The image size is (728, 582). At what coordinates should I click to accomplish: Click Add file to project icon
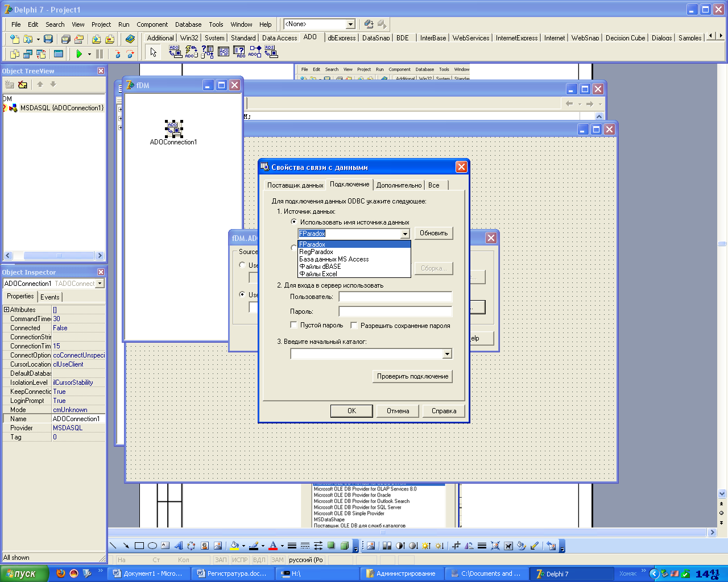(96, 39)
